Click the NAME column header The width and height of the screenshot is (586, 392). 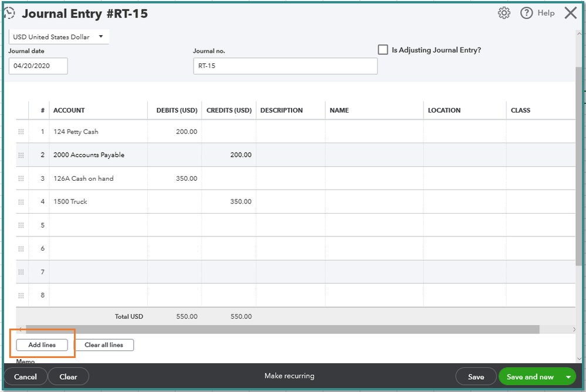(x=340, y=110)
